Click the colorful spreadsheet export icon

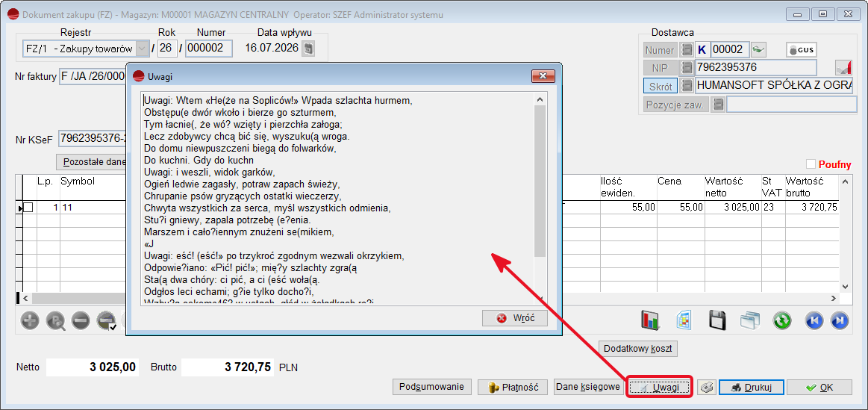click(x=684, y=320)
